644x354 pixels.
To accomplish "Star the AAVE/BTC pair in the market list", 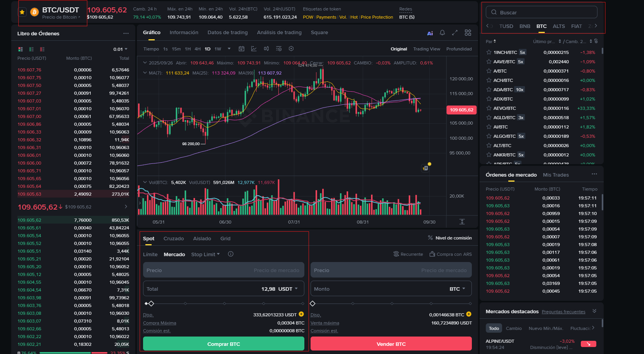I will point(489,61).
